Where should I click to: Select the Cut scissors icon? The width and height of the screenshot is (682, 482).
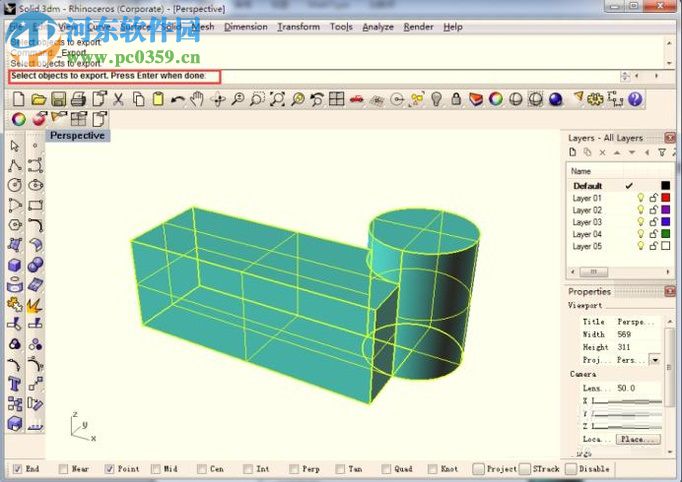click(118, 99)
